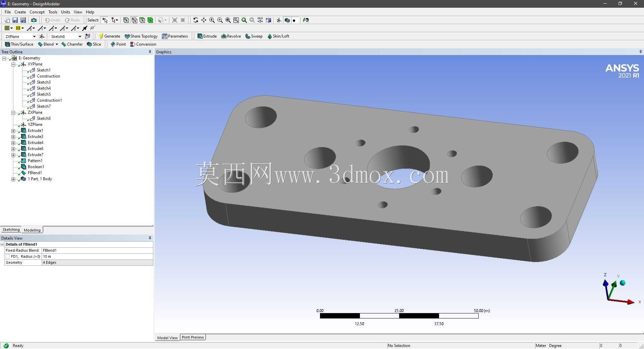The width and height of the screenshot is (644, 349).
Task: Expand the Extrude3 tree node
Action: click(x=13, y=137)
